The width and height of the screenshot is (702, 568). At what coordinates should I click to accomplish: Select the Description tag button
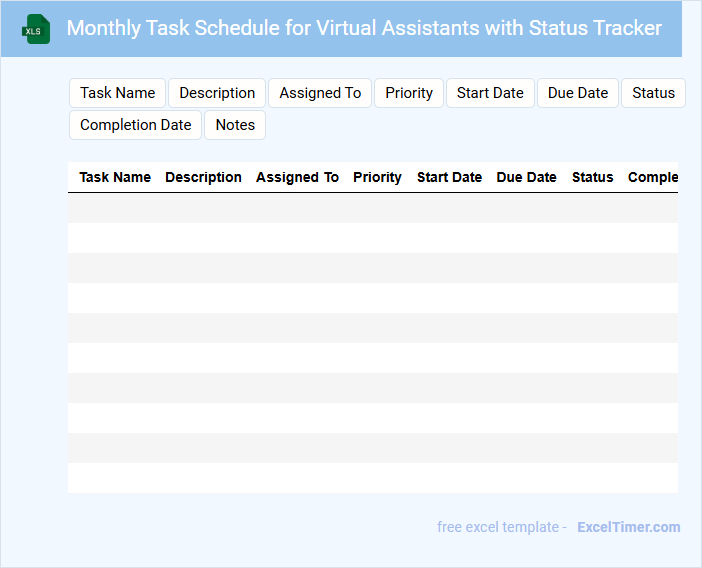[217, 93]
